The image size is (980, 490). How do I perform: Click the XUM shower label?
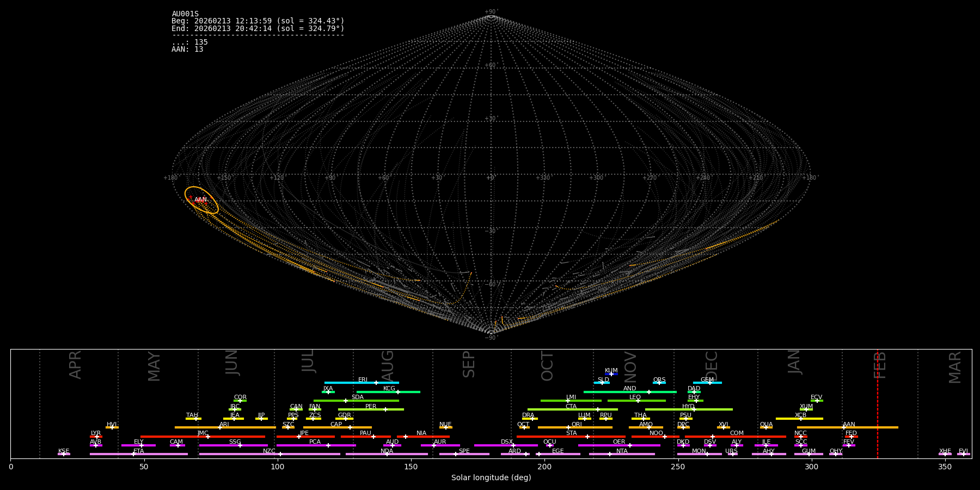pos(806,407)
